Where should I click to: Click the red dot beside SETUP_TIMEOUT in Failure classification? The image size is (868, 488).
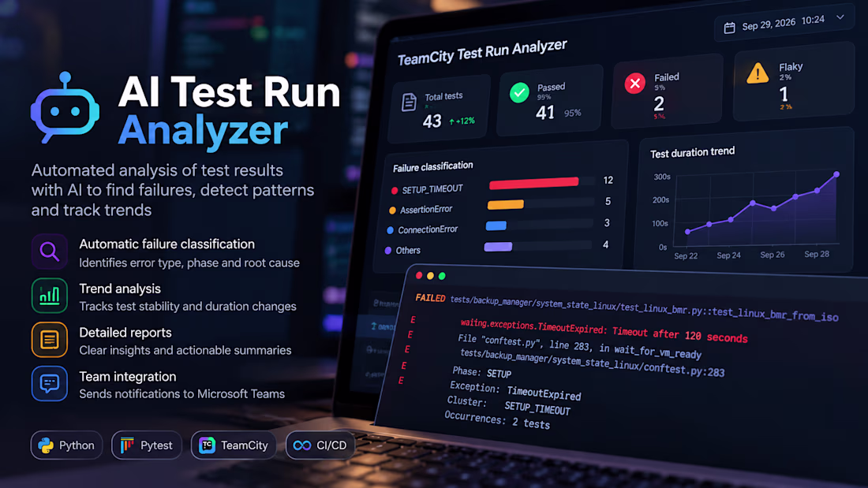394,191
